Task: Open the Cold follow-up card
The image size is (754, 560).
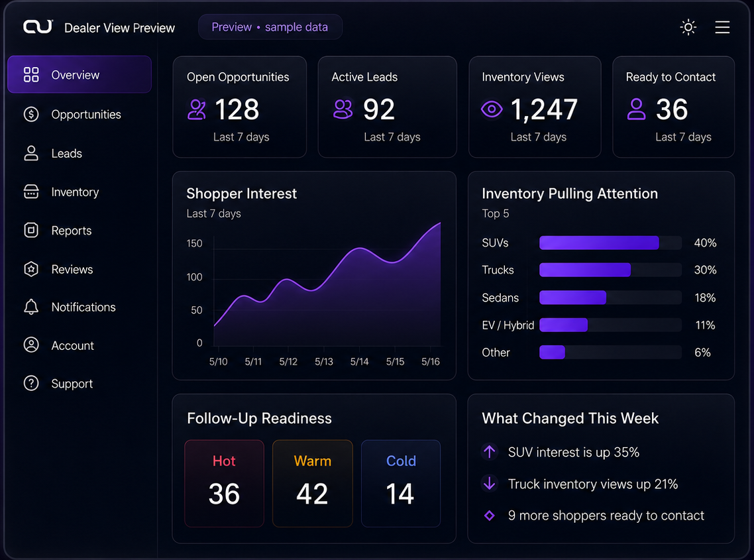Action: tap(401, 483)
